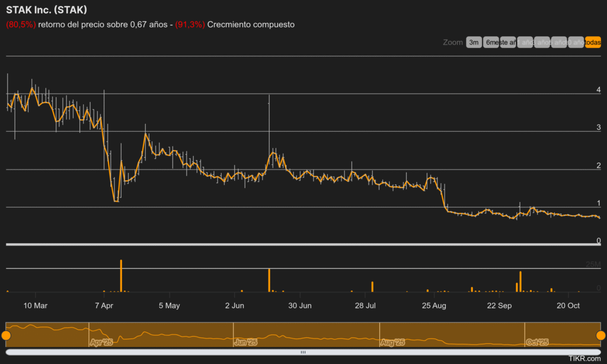The height and width of the screenshot is (364, 607).
Task: Switch zoom to 1 año
Action: coord(525,42)
